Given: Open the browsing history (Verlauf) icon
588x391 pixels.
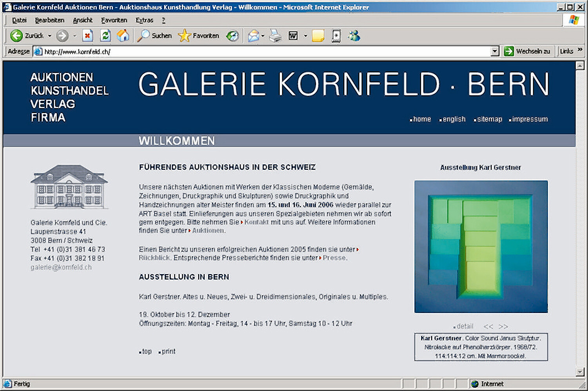Looking at the screenshot, I should [x=232, y=36].
